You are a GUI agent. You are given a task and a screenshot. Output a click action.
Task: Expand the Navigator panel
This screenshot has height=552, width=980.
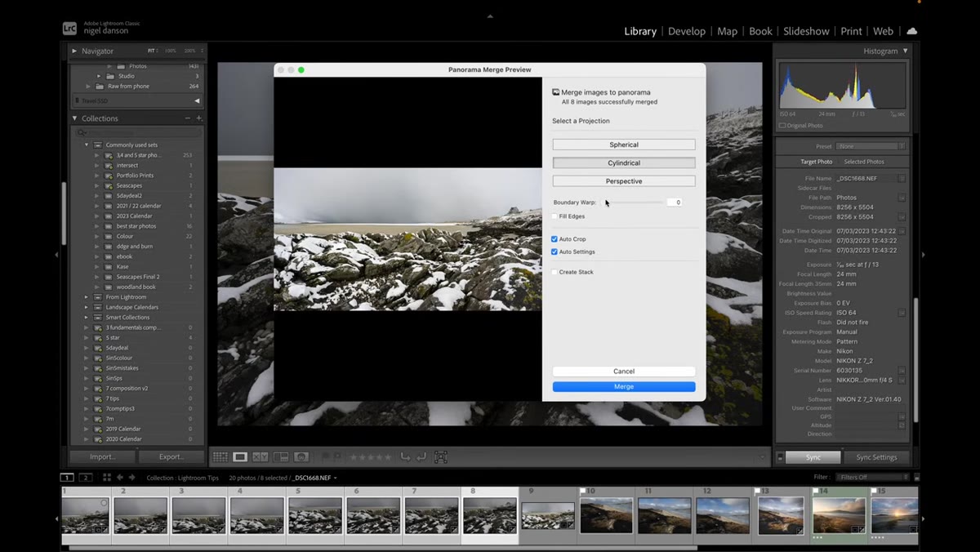pyautogui.click(x=74, y=51)
